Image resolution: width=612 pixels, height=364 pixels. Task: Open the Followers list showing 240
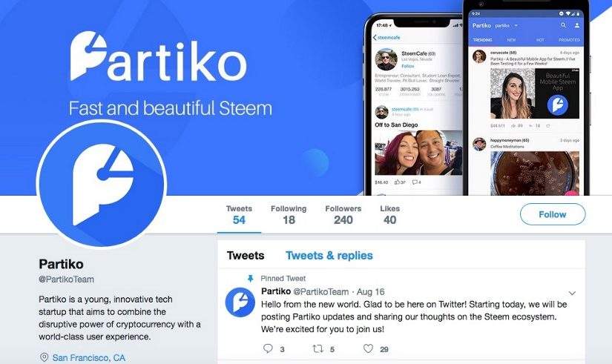pos(343,214)
